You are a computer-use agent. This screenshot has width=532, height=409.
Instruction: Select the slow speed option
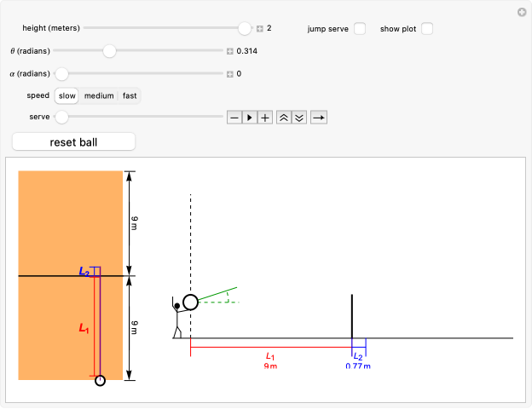pos(66,95)
